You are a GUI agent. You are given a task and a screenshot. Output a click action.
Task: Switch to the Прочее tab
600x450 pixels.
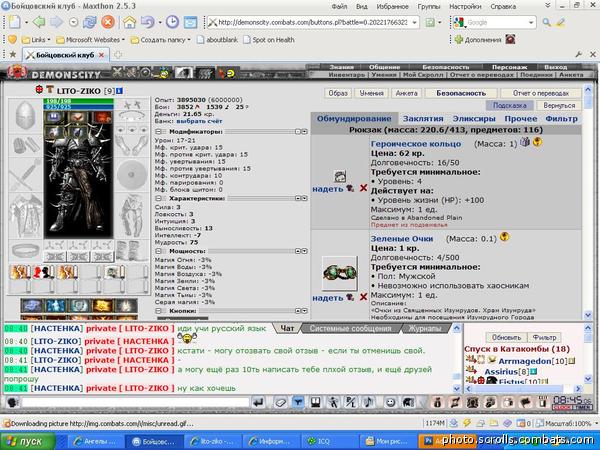(x=520, y=119)
